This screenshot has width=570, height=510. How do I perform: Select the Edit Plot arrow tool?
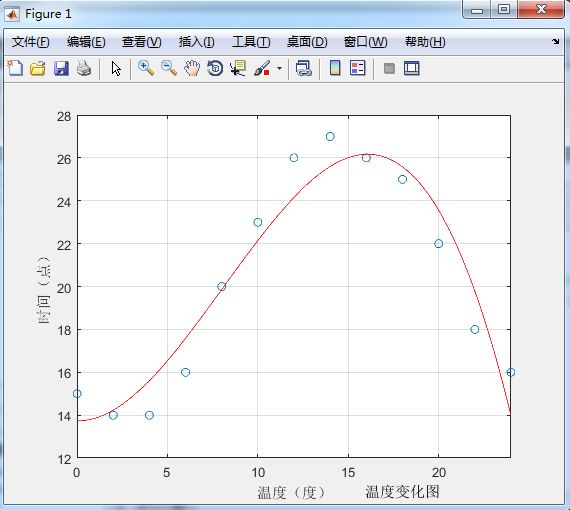(116, 68)
